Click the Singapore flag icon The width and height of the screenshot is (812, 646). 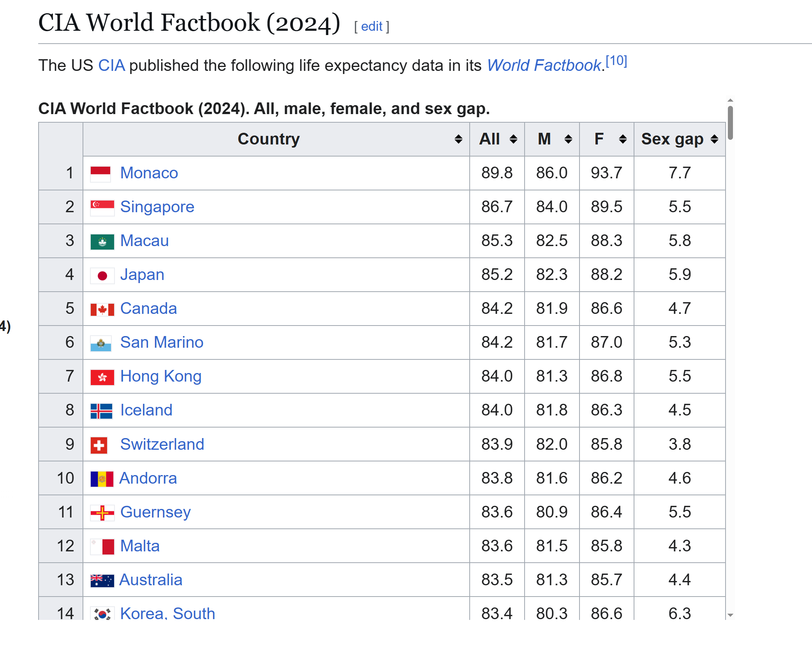tap(102, 208)
